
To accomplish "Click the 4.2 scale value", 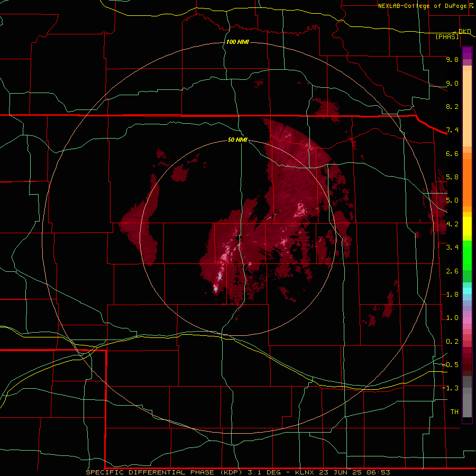I will coord(452,224).
